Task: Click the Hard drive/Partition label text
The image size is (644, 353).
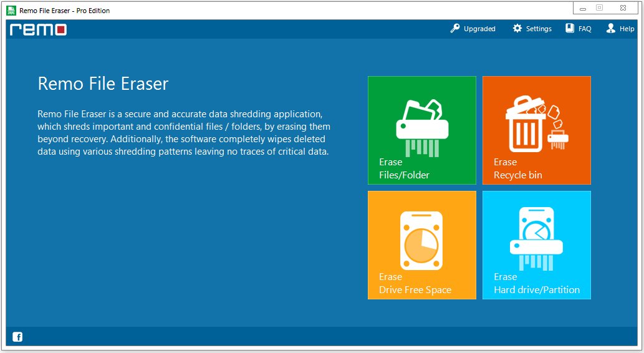Action: (537, 290)
